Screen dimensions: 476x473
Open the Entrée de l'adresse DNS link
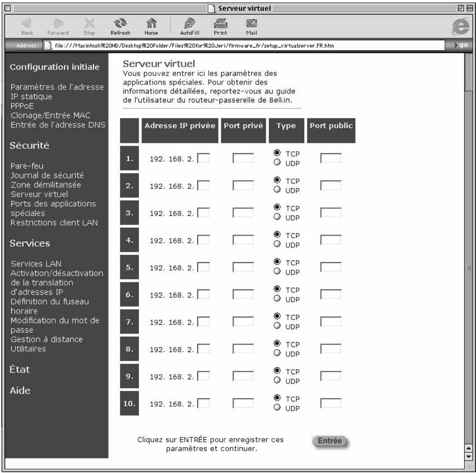click(x=58, y=125)
